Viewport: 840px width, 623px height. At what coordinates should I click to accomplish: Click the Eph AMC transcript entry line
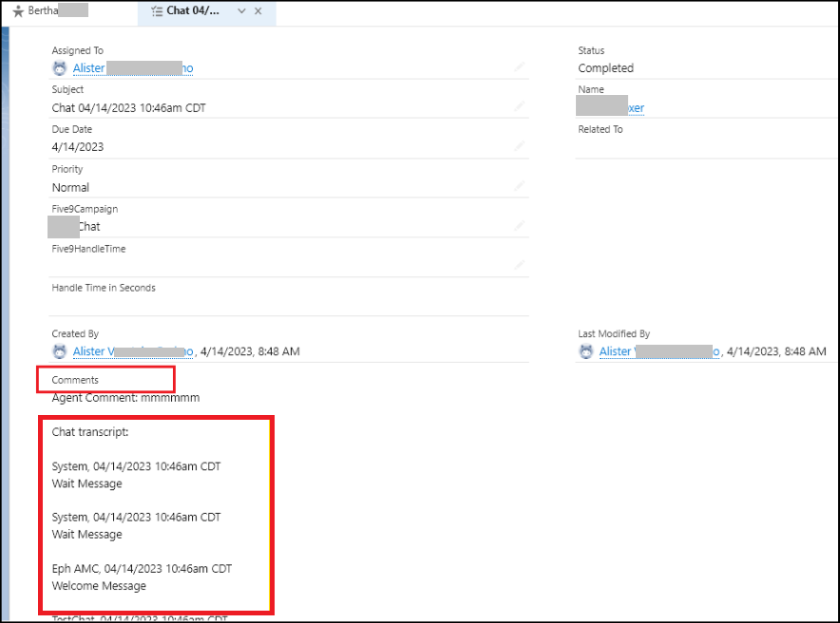[x=142, y=569]
